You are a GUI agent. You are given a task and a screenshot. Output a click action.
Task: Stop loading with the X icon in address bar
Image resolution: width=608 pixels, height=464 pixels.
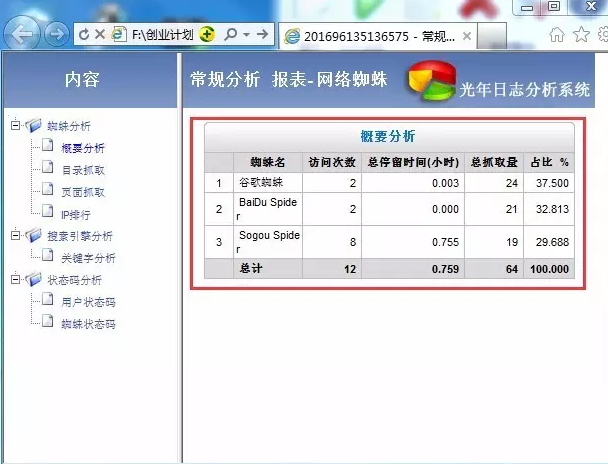point(100,34)
